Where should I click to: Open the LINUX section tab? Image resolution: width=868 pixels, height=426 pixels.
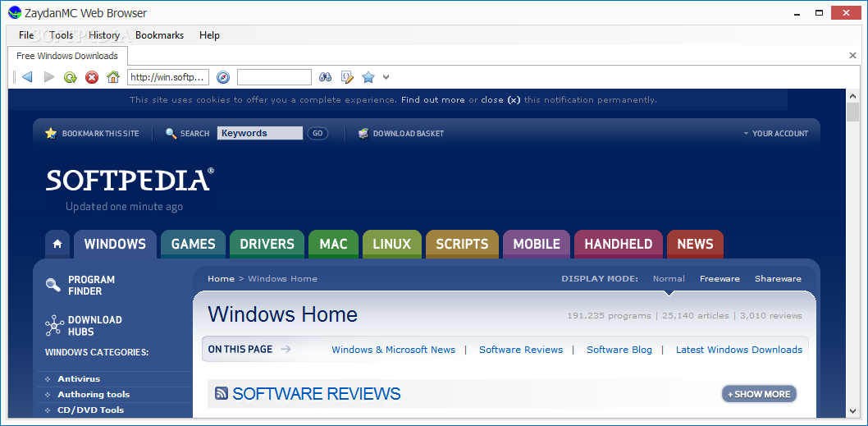[392, 245]
